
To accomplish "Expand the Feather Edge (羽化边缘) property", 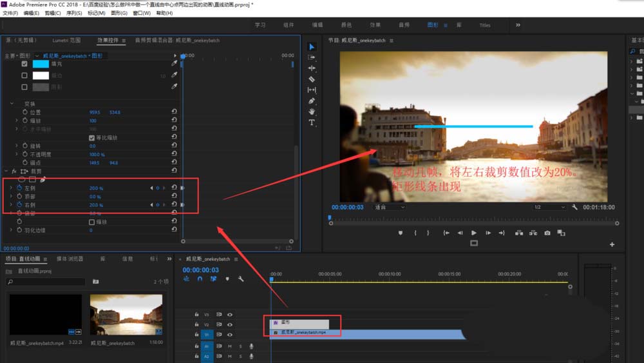I will tap(11, 230).
